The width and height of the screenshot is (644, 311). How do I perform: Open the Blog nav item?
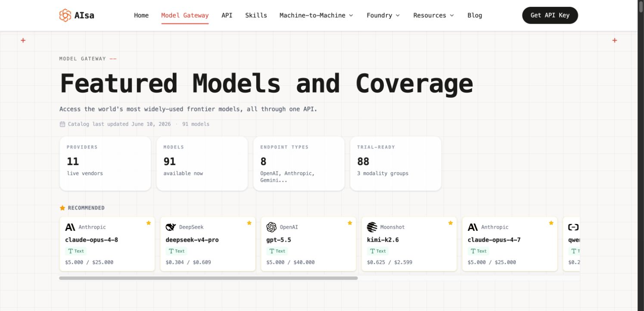tap(475, 16)
